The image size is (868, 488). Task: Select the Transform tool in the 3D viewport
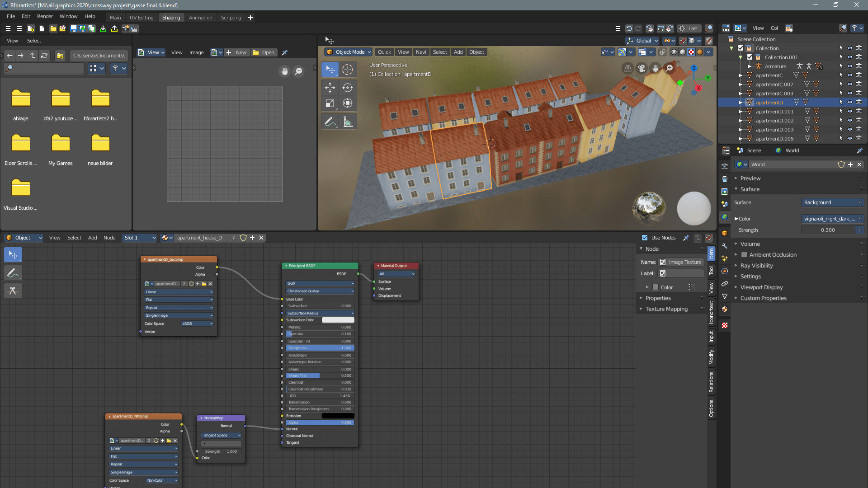(347, 103)
